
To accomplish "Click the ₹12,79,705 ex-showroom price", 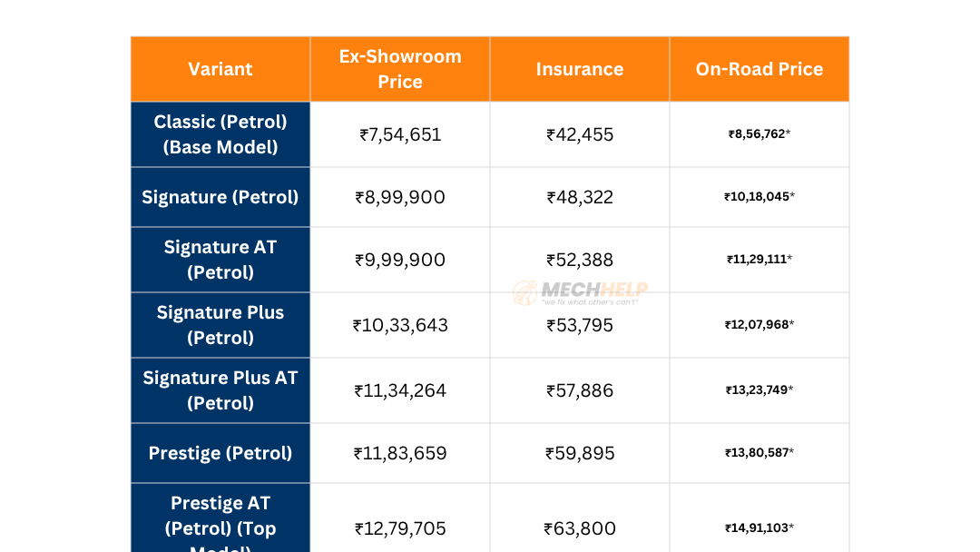I will (x=400, y=528).
